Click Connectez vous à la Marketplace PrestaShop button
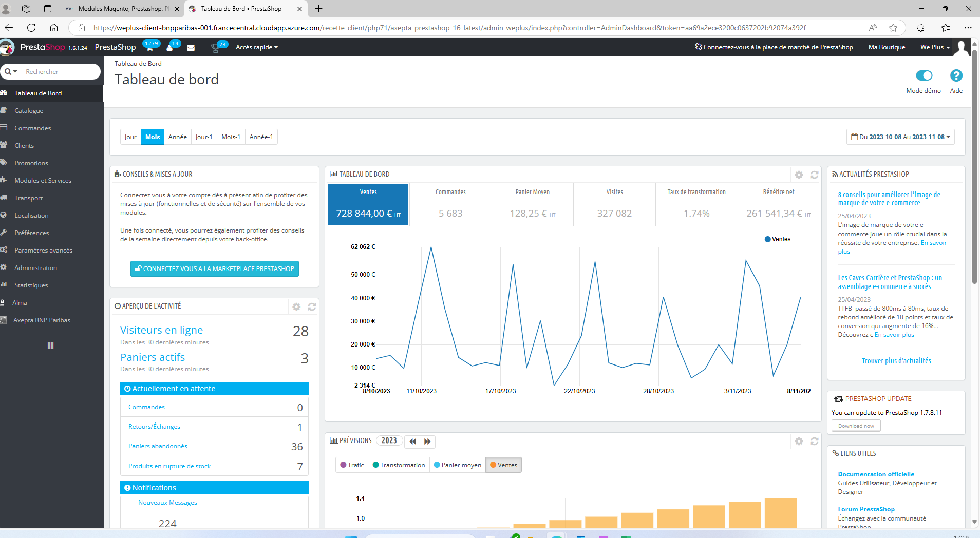980x538 pixels. coord(215,269)
